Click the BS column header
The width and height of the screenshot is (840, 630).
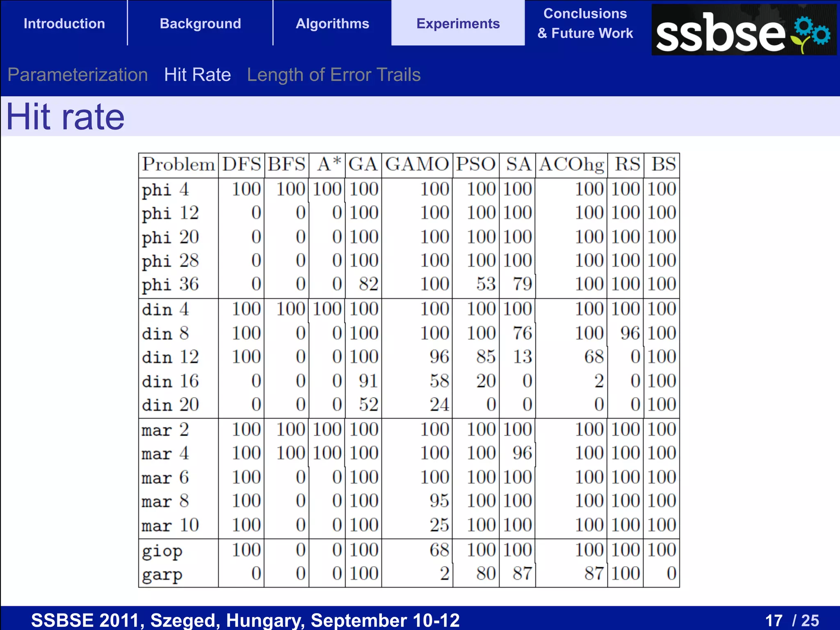point(664,164)
